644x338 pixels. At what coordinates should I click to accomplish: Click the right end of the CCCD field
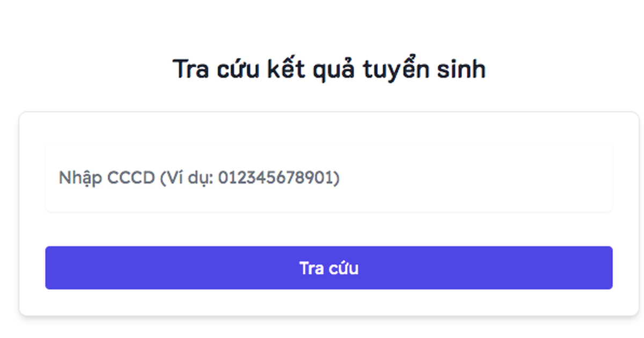tap(601, 178)
